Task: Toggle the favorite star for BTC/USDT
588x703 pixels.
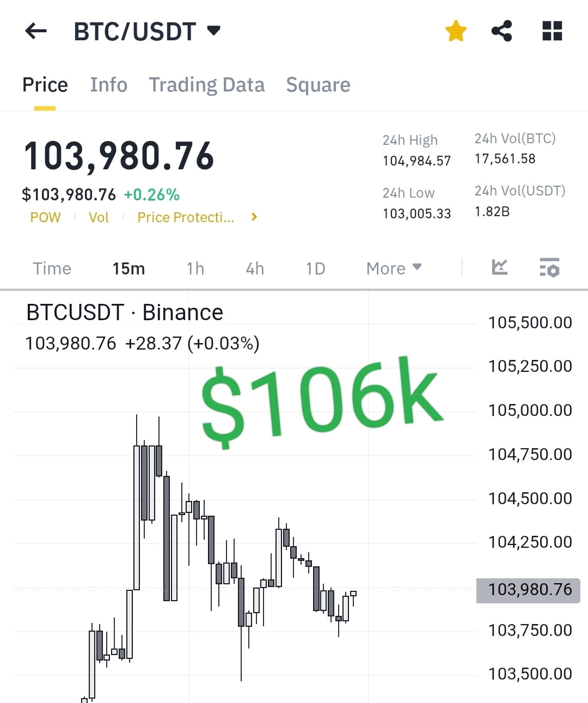Action: pos(456,31)
